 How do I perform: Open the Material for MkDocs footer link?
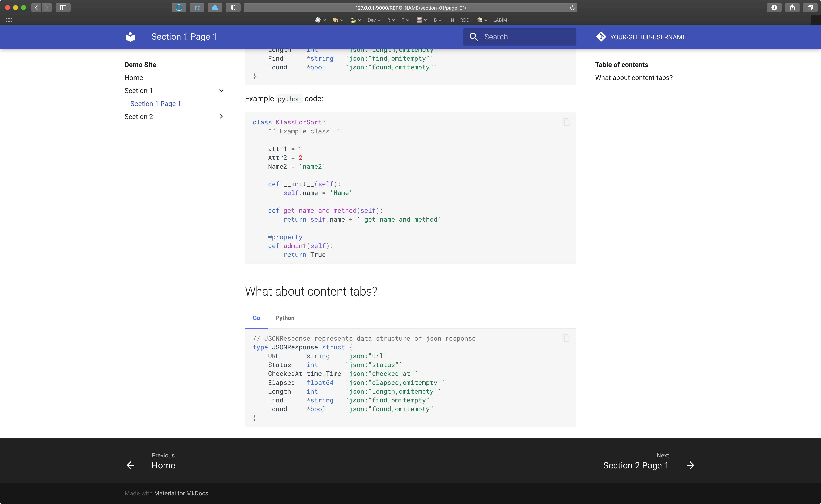pyautogui.click(x=181, y=493)
